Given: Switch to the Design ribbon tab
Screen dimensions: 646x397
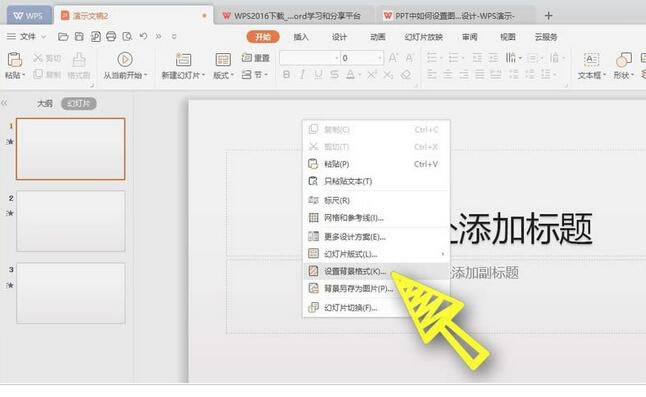Looking at the screenshot, I should [339, 37].
